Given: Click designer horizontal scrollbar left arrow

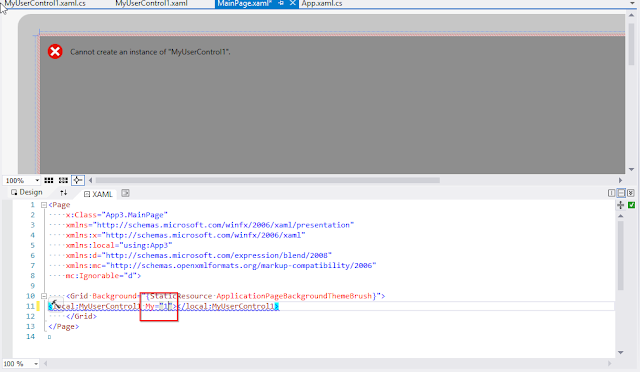Looking at the screenshot, I should (x=90, y=180).
